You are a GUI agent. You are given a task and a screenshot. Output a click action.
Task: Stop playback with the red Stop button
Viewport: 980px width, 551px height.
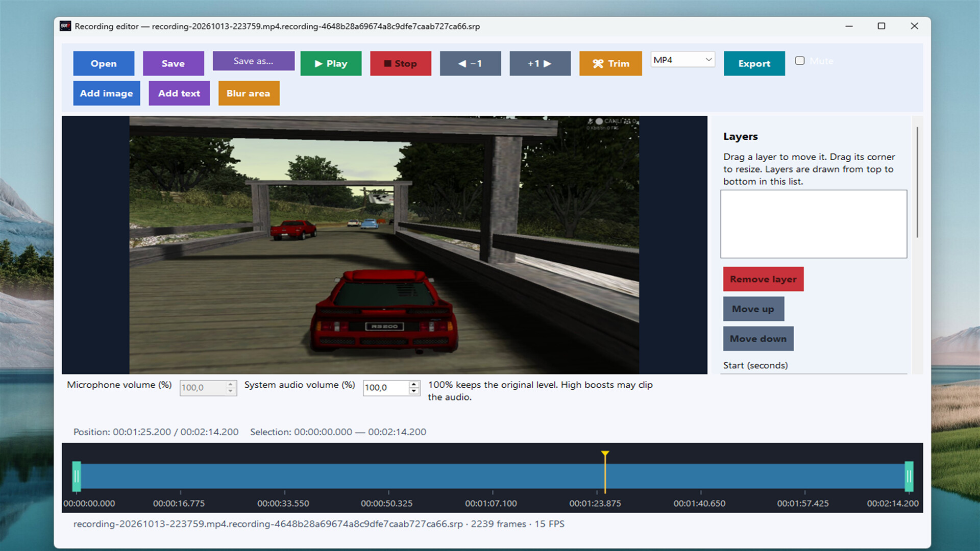tap(401, 63)
